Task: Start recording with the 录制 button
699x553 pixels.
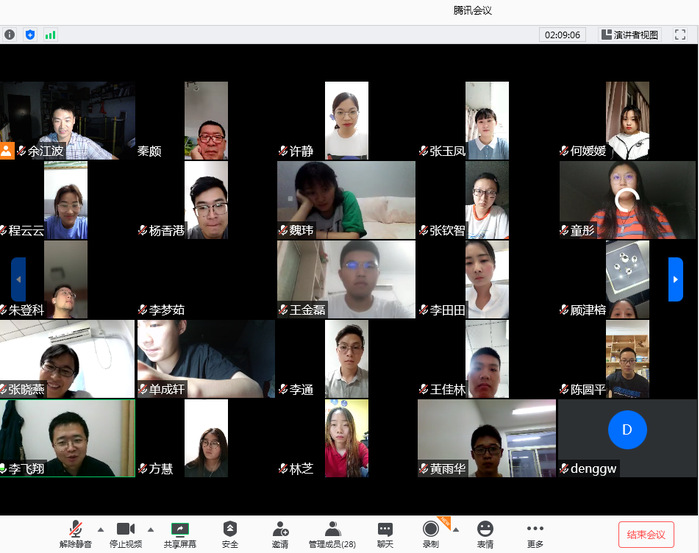Action: tap(430, 529)
